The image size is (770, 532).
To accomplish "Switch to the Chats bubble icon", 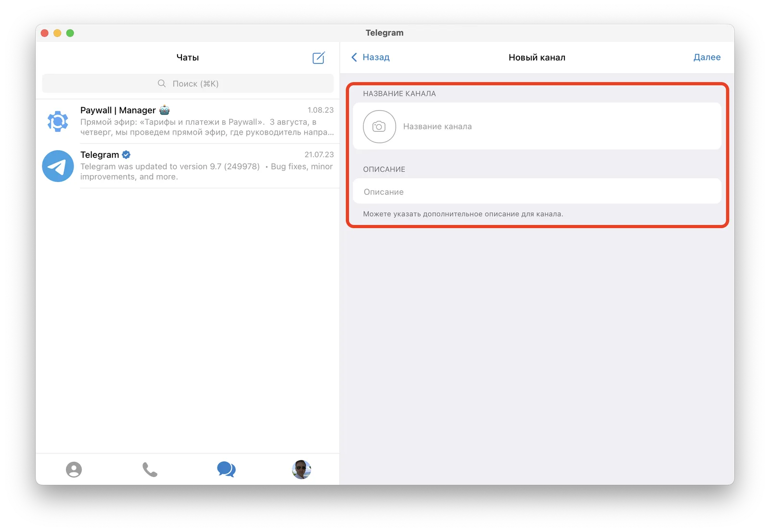I will tap(226, 469).
